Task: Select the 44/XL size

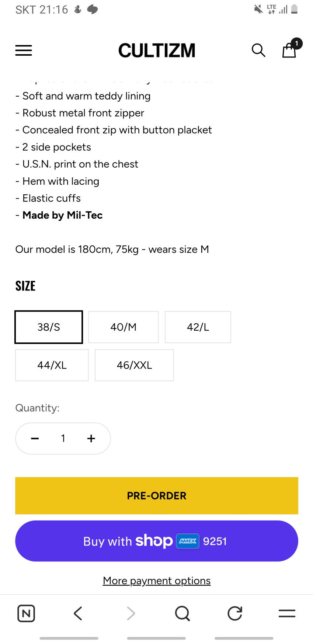Action: (52, 365)
